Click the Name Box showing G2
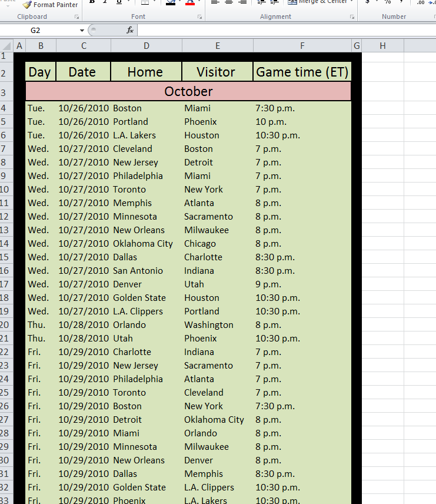This screenshot has height=504, width=436. click(x=39, y=30)
